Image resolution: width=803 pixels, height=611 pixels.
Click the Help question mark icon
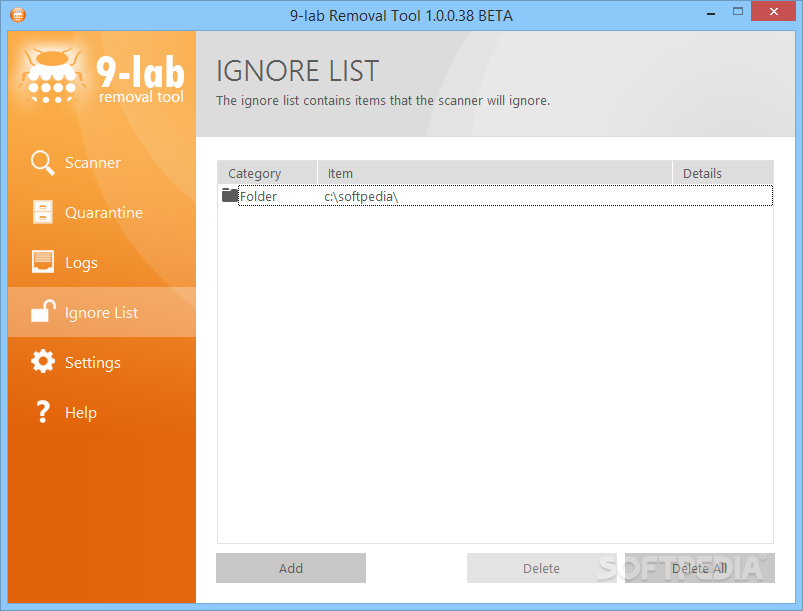pyautogui.click(x=43, y=412)
